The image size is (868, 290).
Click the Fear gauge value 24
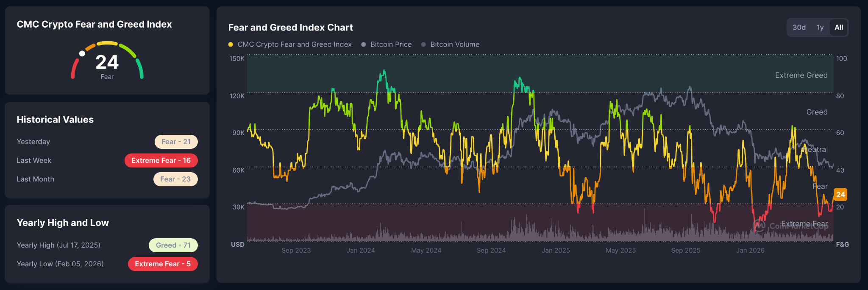107,62
